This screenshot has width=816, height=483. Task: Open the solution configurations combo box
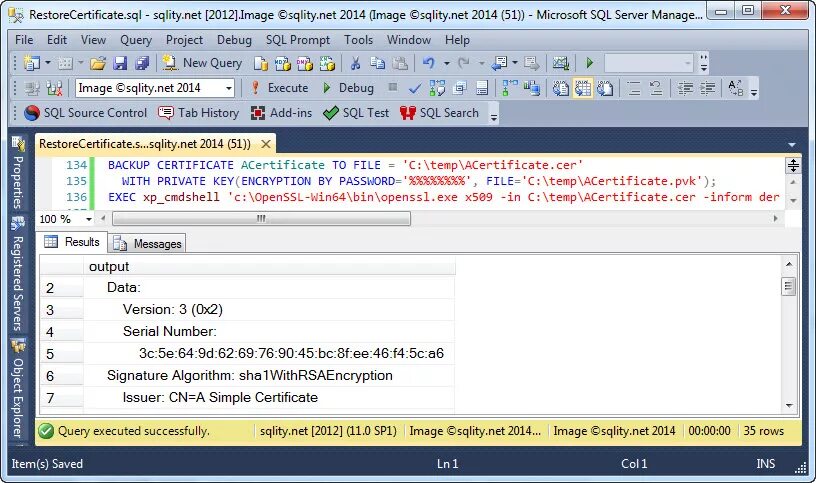(649, 63)
